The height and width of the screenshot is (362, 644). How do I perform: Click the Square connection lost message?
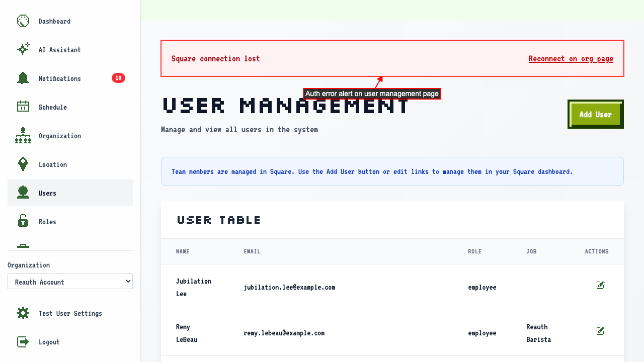click(216, 59)
